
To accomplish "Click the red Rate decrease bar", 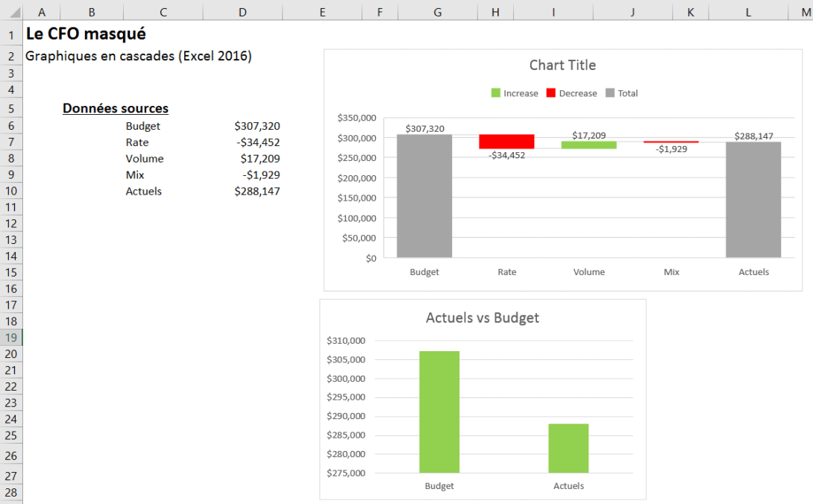I will coord(506,140).
